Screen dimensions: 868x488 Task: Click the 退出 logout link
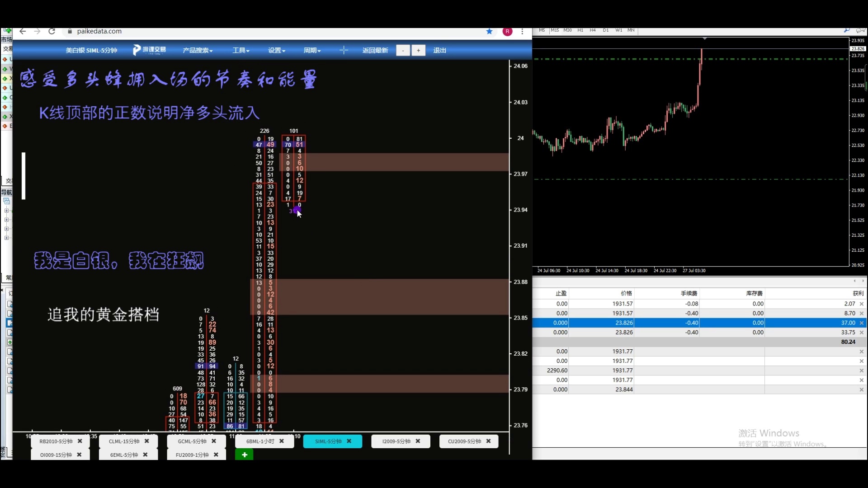click(439, 50)
